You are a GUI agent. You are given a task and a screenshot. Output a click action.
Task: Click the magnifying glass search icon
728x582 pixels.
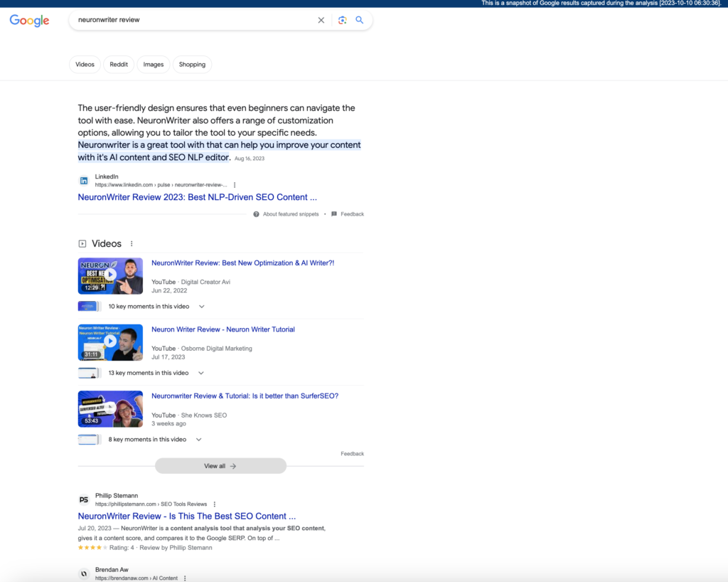point(359,20)
